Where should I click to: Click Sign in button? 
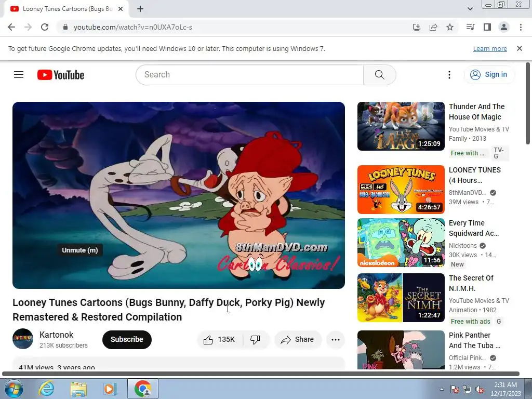click(489, 75)
